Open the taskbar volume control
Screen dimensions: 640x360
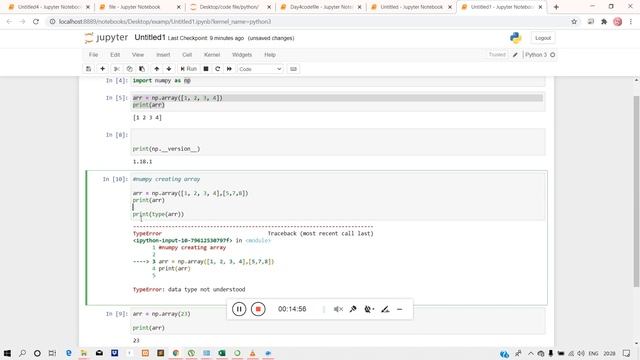(x=581, y=353)
